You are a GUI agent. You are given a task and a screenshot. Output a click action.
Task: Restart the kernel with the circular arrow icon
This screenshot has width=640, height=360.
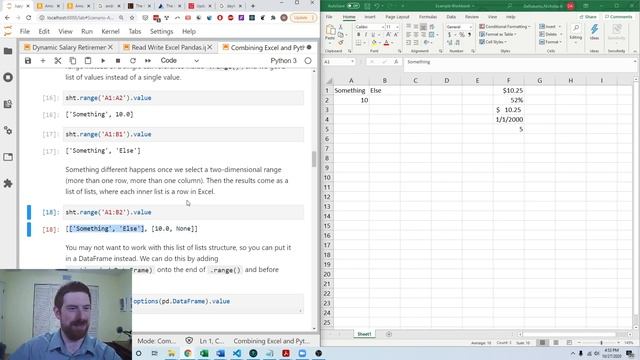point(133,60)
